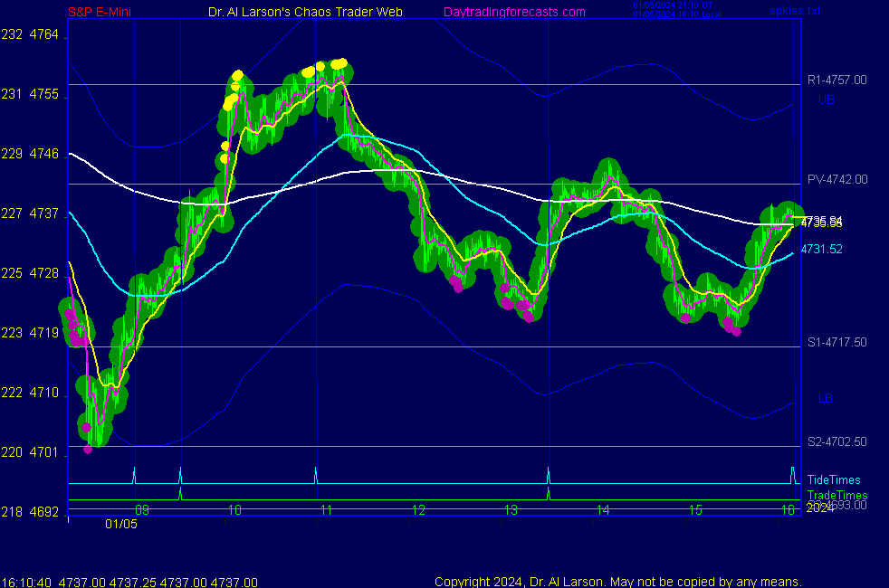This screenshot has width=889, height=588.
Task: Click the cyan TideTimes spike near hour 16
Action: (793, 475)
